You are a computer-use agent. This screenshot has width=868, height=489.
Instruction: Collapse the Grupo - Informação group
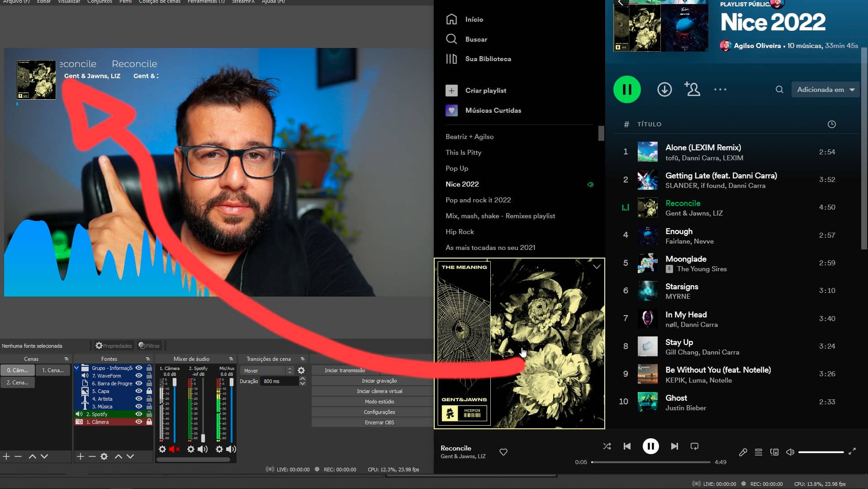(77, 368)
